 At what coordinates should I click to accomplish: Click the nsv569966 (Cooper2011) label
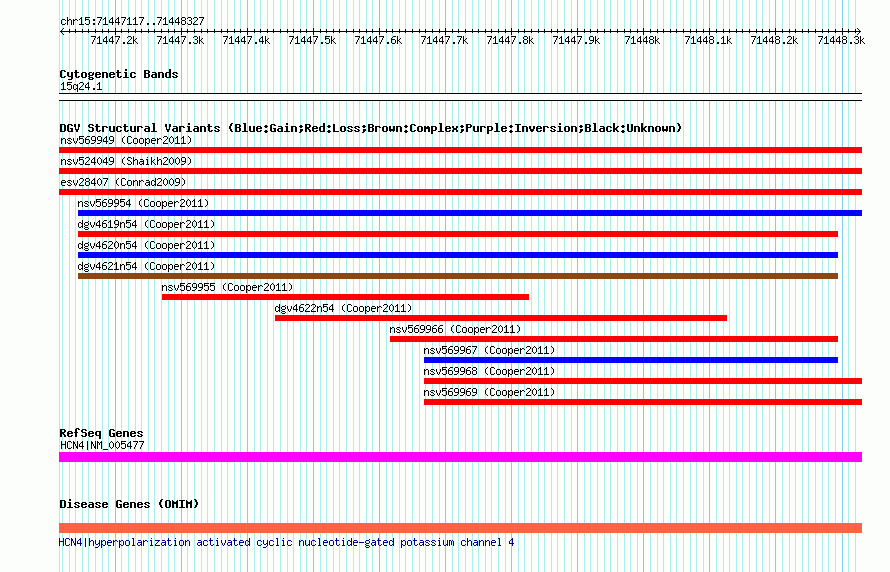(455, 329)
